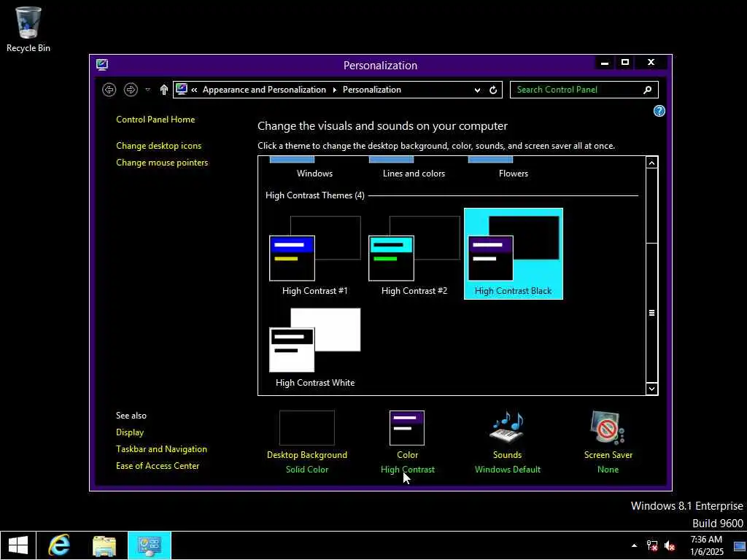Minimize the Personalization window

click(x=605, y=63)
